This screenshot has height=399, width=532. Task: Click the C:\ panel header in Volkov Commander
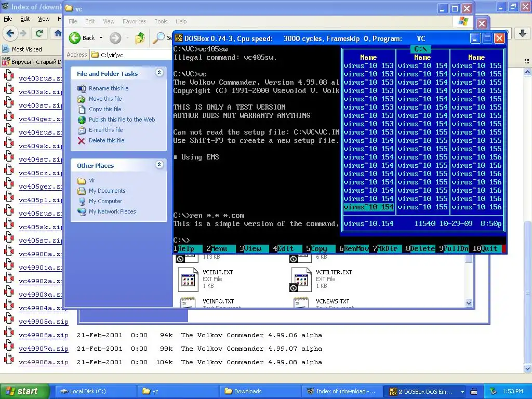pos(420,49)
